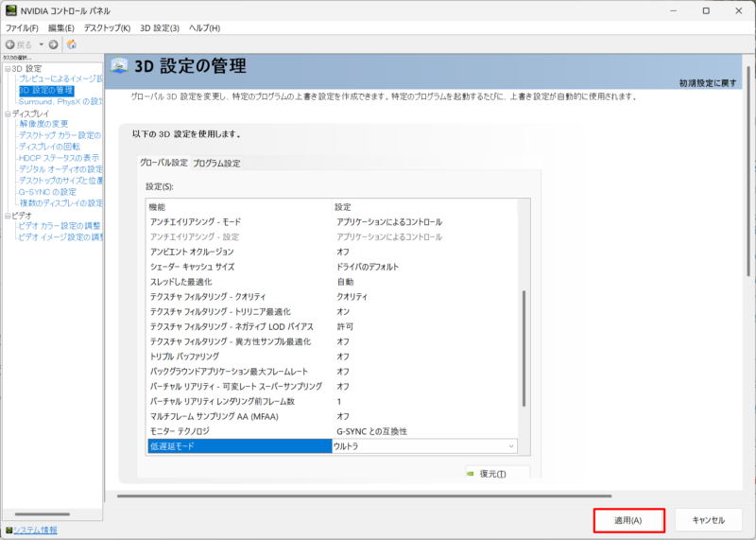Select バックグラウンドアプリケーション最大フレームレート row
The height and width of the screenshot is (540, 756).
pos(333,372)
